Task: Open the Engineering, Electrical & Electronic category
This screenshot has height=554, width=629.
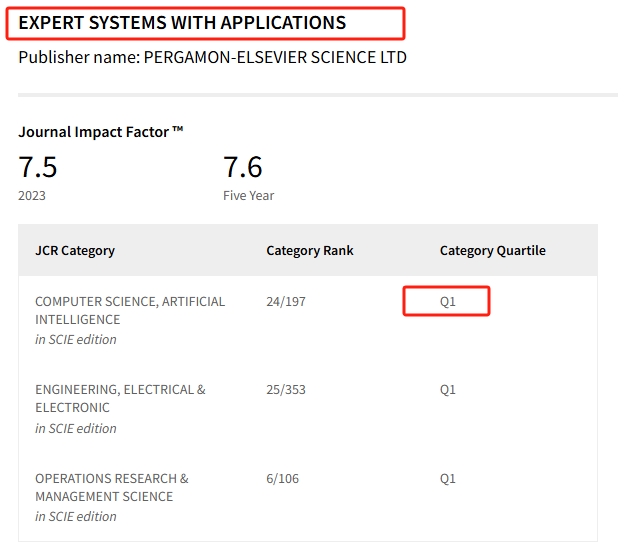Action: (120, 398)
